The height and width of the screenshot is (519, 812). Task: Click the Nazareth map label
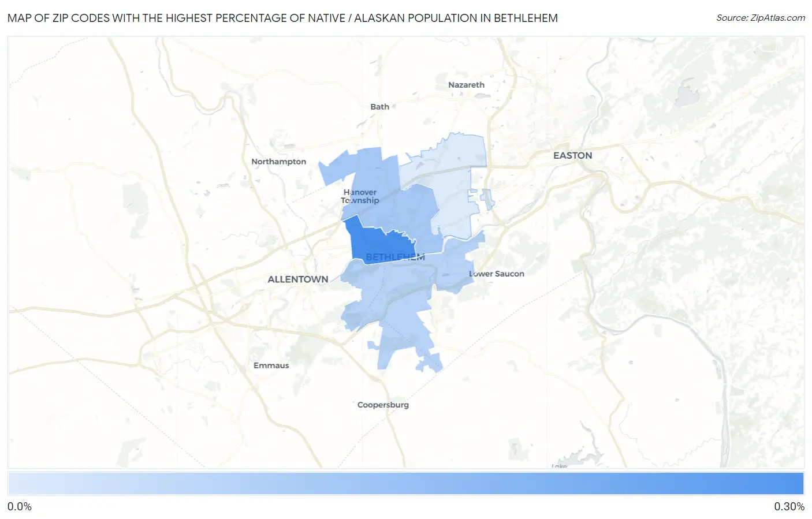tap(466, 85)
